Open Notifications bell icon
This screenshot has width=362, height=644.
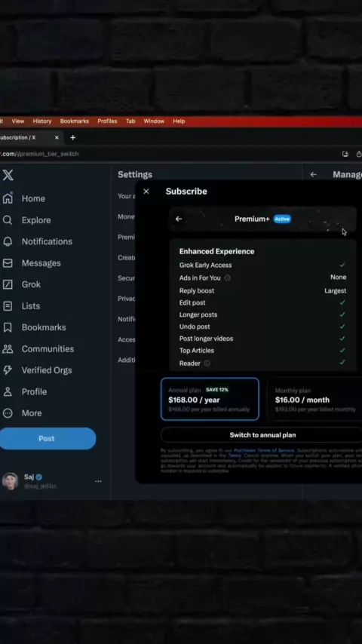click(8, 241)
